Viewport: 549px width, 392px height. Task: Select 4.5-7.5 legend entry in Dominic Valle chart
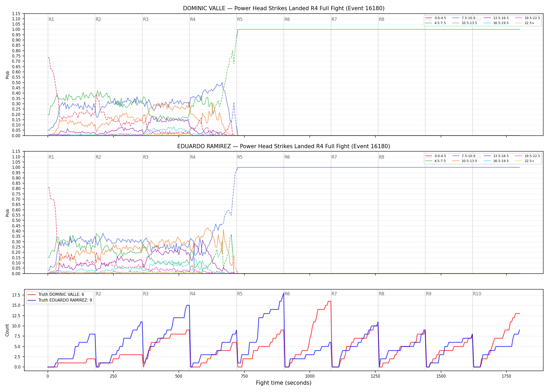(x=435, y=23)
